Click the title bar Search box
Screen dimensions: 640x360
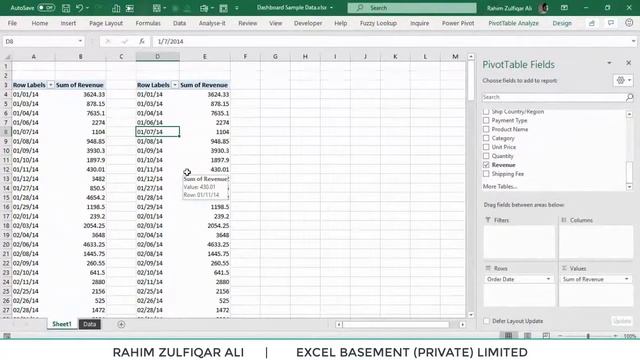412,8
